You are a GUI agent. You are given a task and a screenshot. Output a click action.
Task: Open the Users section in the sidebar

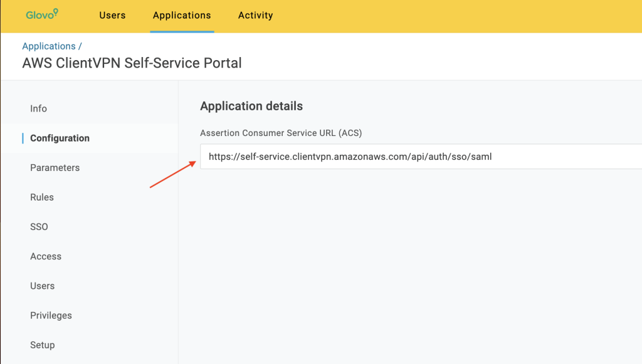click(42, 286)
